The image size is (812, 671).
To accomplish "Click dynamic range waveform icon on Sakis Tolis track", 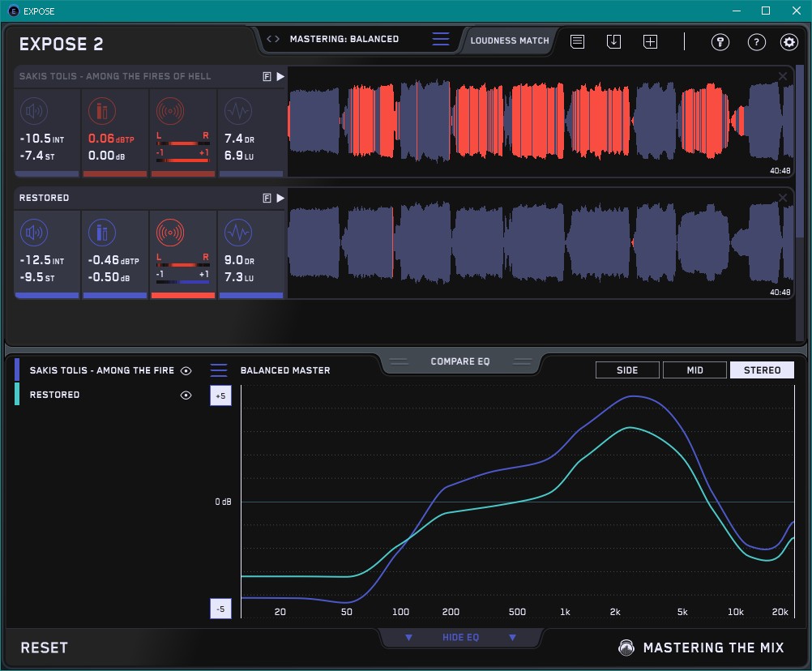I will click(x=237, y=111).
